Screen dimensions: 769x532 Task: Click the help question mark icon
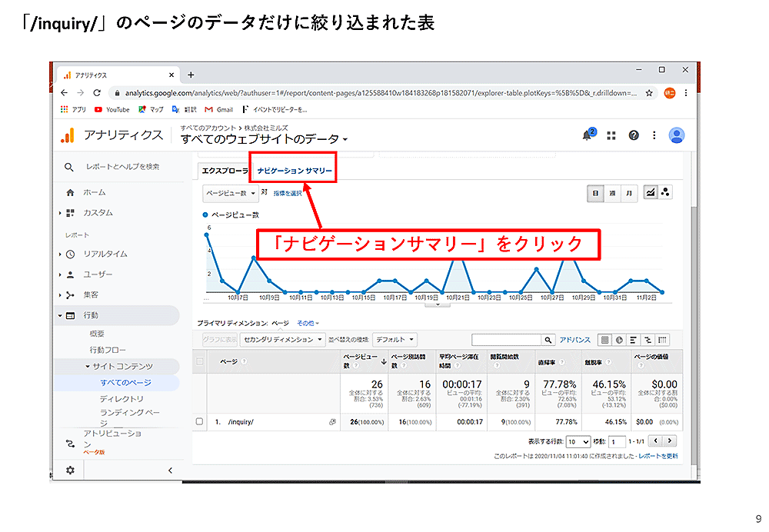coord(634,135)
